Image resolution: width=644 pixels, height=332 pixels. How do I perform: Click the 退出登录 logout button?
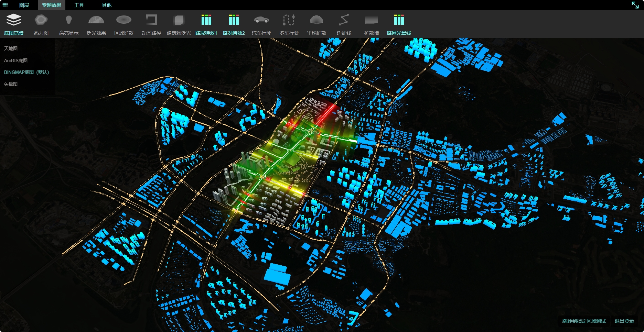point(624,321)
